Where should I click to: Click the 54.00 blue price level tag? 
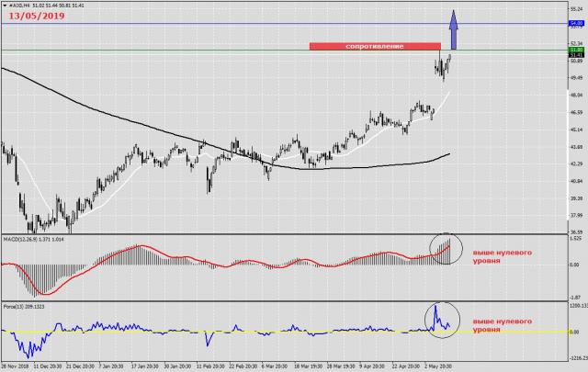pos(576,23)
